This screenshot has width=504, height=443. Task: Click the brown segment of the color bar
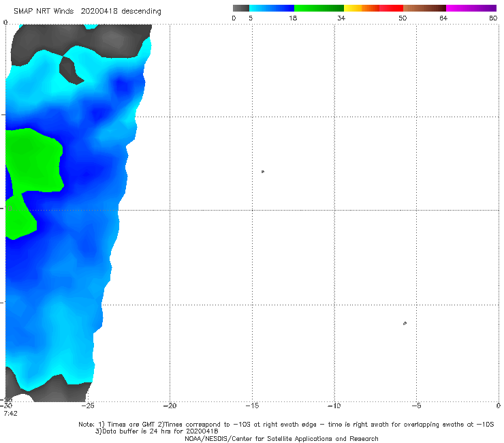(424, 8)
